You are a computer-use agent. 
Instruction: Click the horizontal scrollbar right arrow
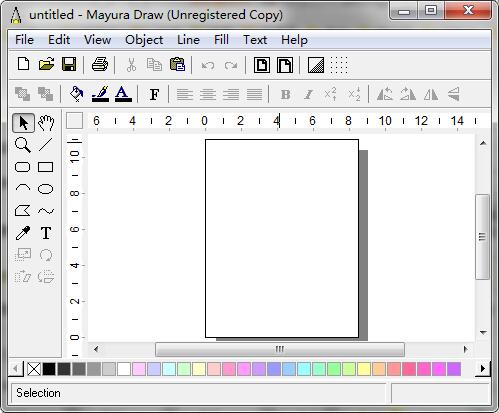[x=466, y=349]
